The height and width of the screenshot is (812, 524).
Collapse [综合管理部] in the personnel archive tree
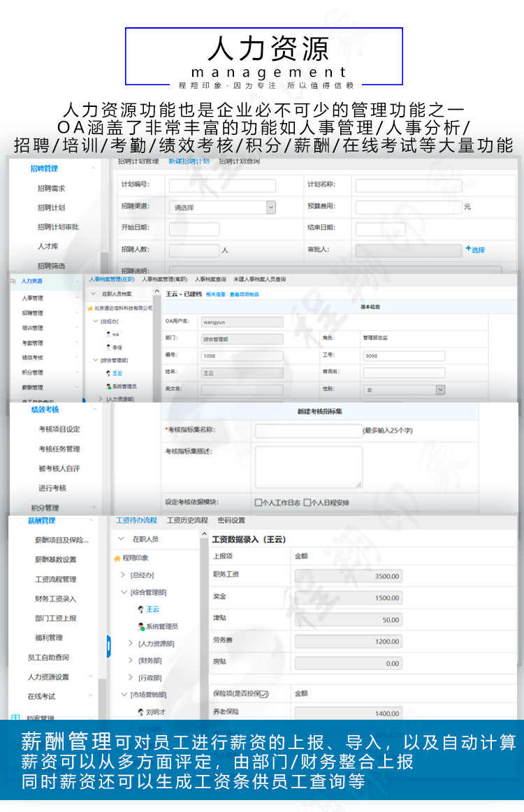point(96,360)
